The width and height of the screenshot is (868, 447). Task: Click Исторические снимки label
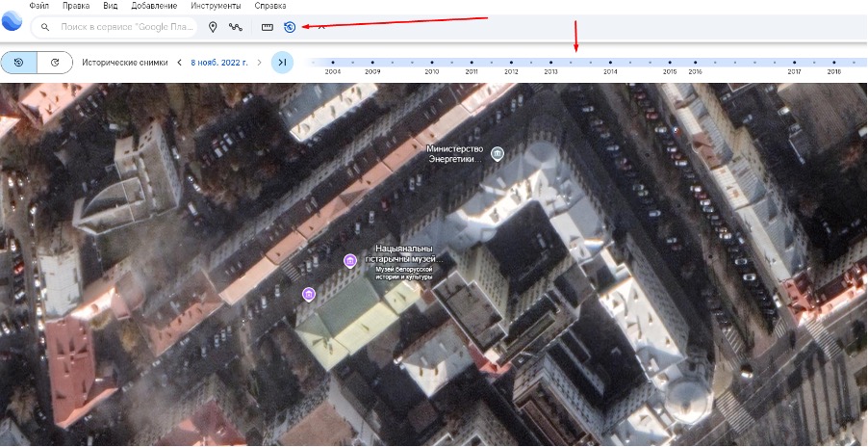125,63
